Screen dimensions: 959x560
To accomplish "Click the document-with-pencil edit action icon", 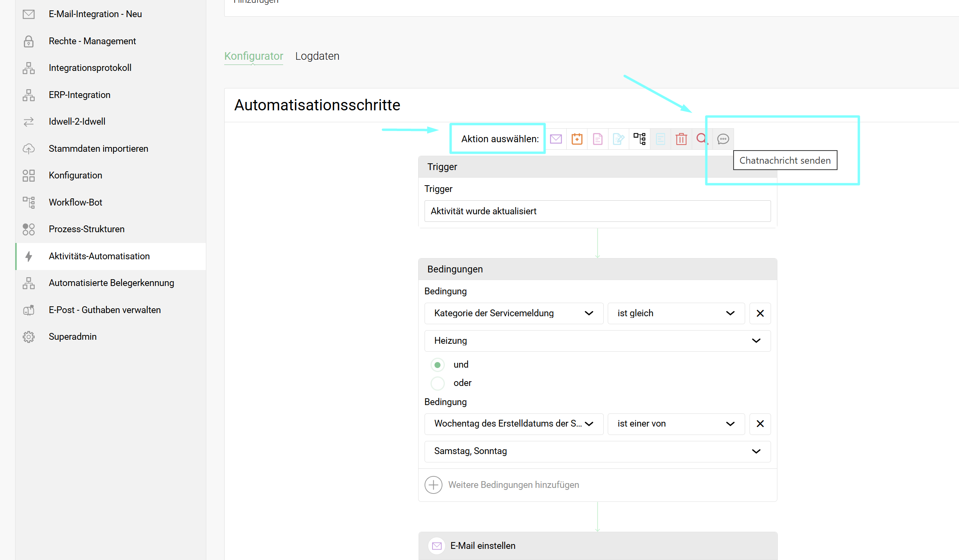I will click(618, 139).
